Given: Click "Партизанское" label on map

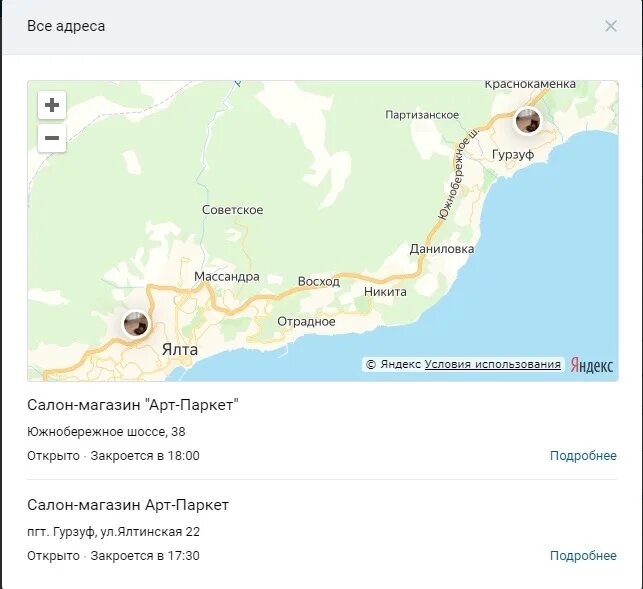Looking at the screenshot, I should pos(422,115).
